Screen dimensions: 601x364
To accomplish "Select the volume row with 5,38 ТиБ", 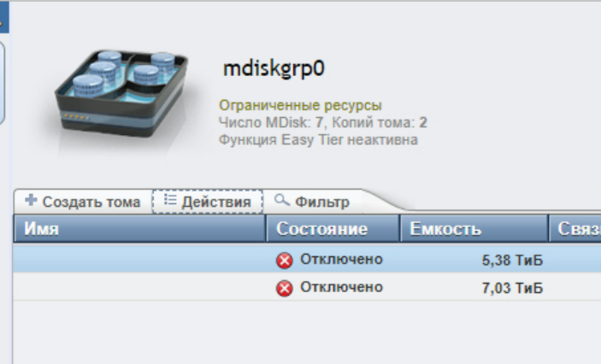I will [x=307, y=260].
